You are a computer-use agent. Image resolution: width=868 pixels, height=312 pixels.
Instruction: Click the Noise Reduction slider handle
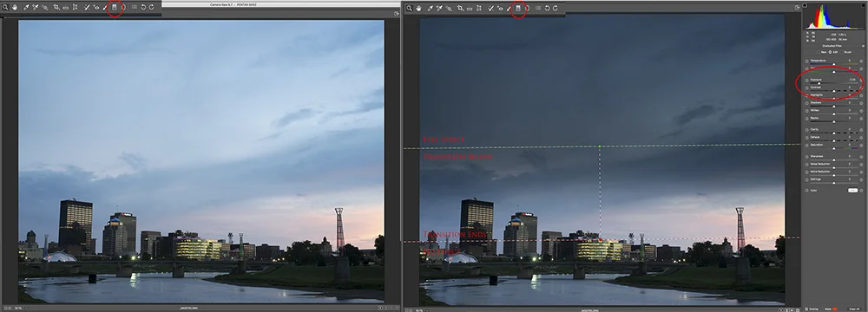pyautogui.click(x=833, y=167)
